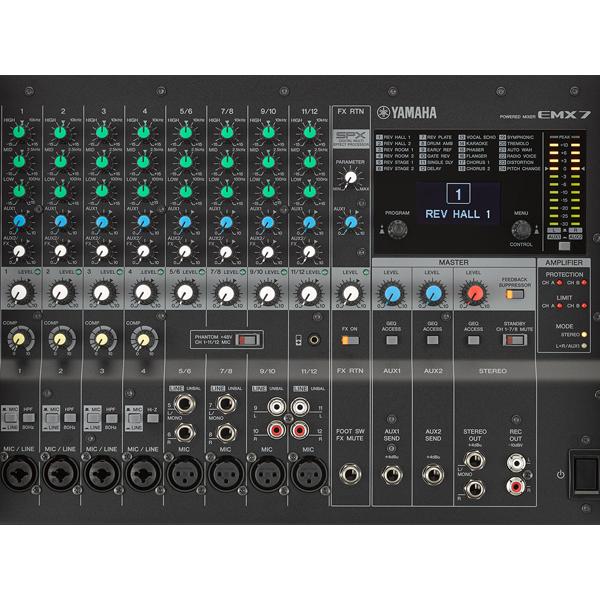Push the channel 2 HPF 80Hz button
Image resolution: width=600 pixels, height=600 pixels.
pos(70,417)
